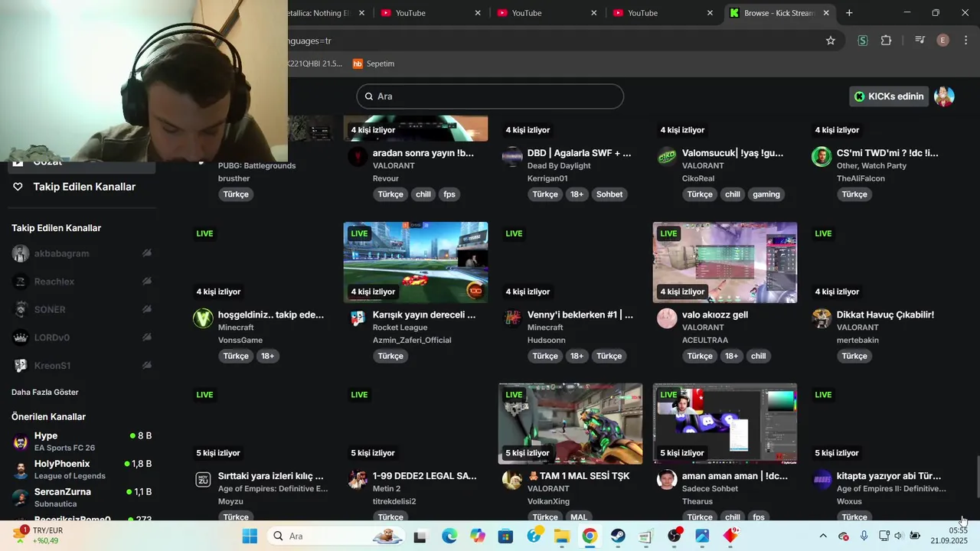Viewport: 980px width, 551px height.
Task: Click the microphone icon in system tray
Action: point(864,536)
